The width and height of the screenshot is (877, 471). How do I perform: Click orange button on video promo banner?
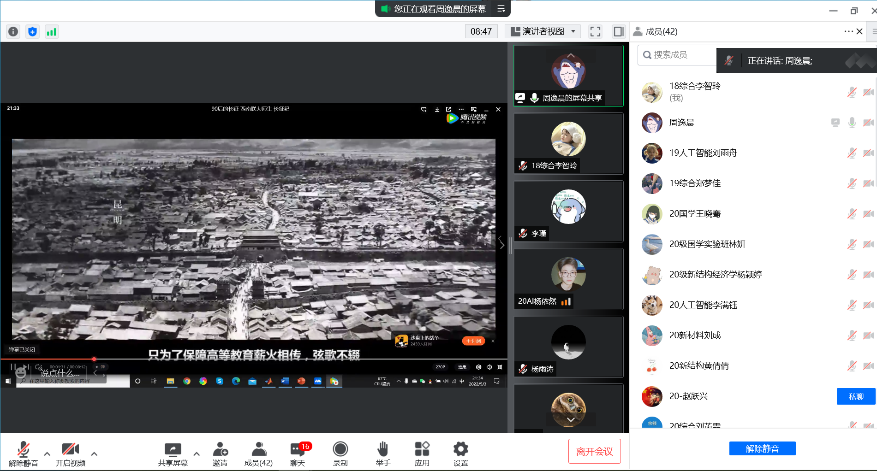point(473,341)
